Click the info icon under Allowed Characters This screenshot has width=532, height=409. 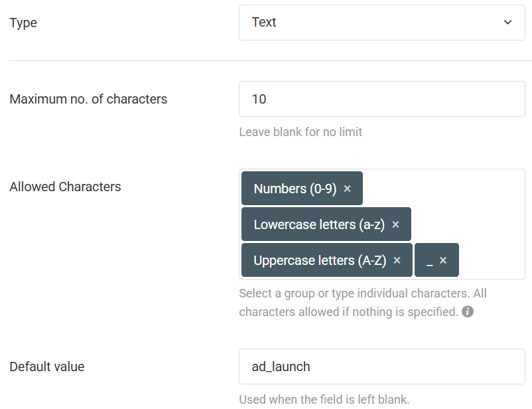click(468, 311)
